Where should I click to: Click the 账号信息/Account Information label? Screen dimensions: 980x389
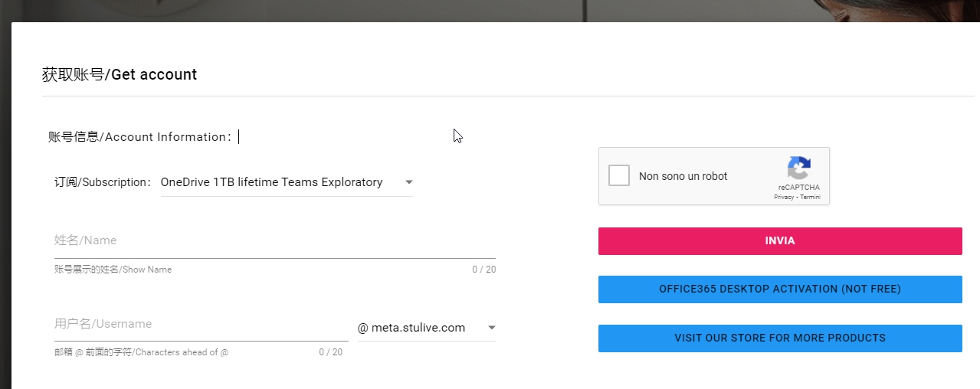click(x=139, y=137)
